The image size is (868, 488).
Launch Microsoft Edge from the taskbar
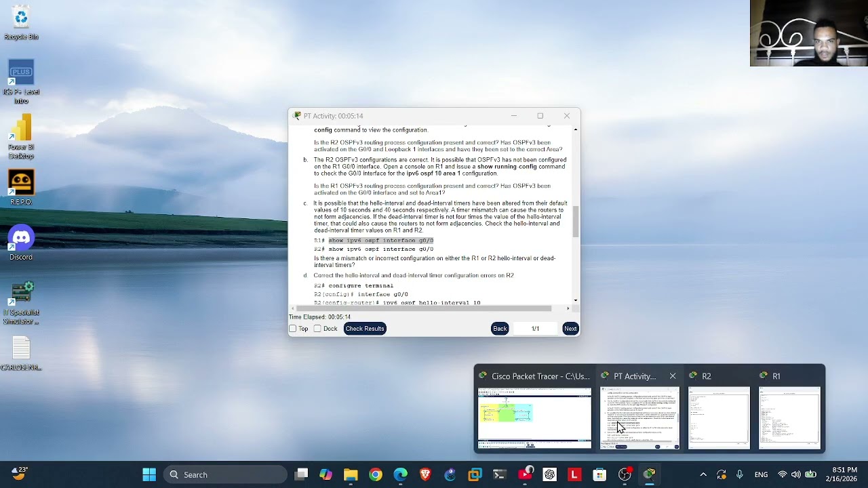[401, 474]
